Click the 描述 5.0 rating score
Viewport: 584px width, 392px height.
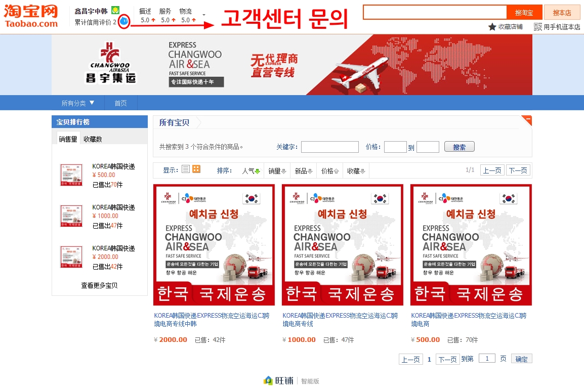click(148, 20)
